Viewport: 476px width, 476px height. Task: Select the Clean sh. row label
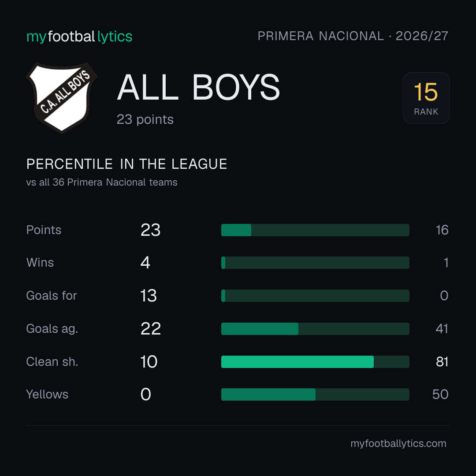coord(52,362)
